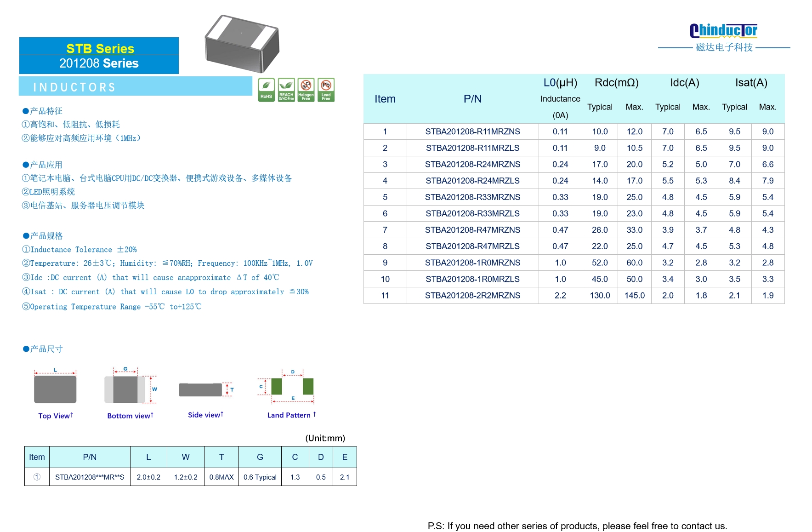
Task: Click the Chinductor company logo
Action: [x=723, y=30]
